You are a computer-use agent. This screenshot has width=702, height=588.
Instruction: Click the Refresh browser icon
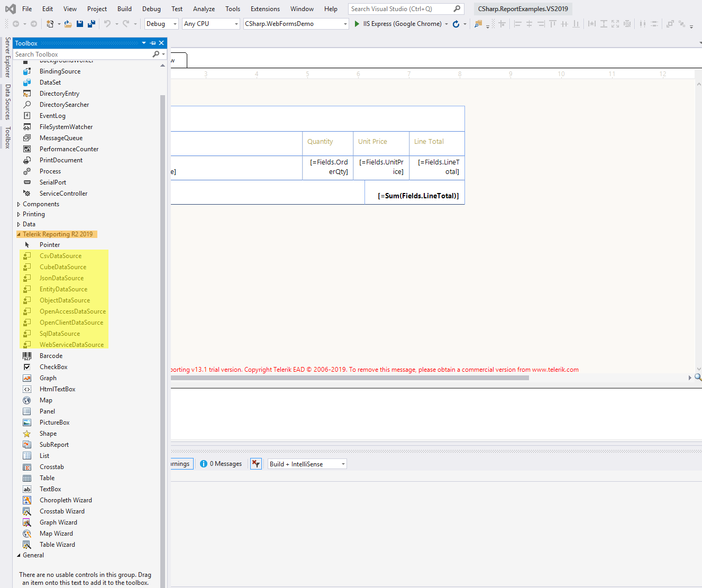(456, 24)
